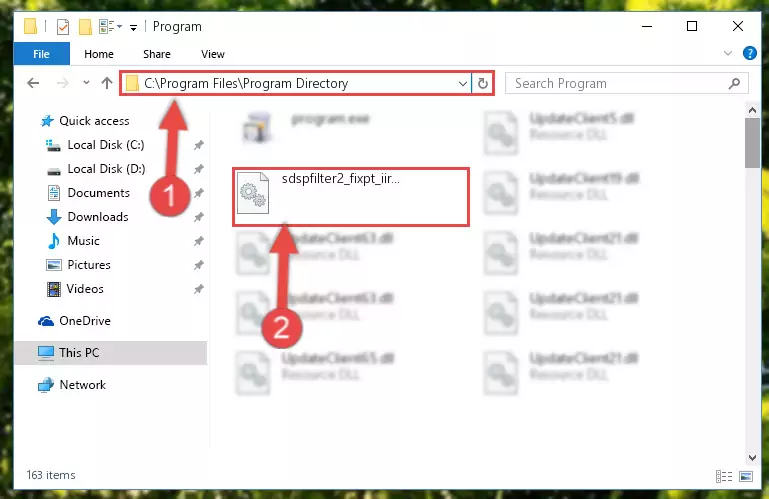Click the OneDrive cloud icon
The height and width of the screenshot is (499, 769).
click(x=46, y=321)
